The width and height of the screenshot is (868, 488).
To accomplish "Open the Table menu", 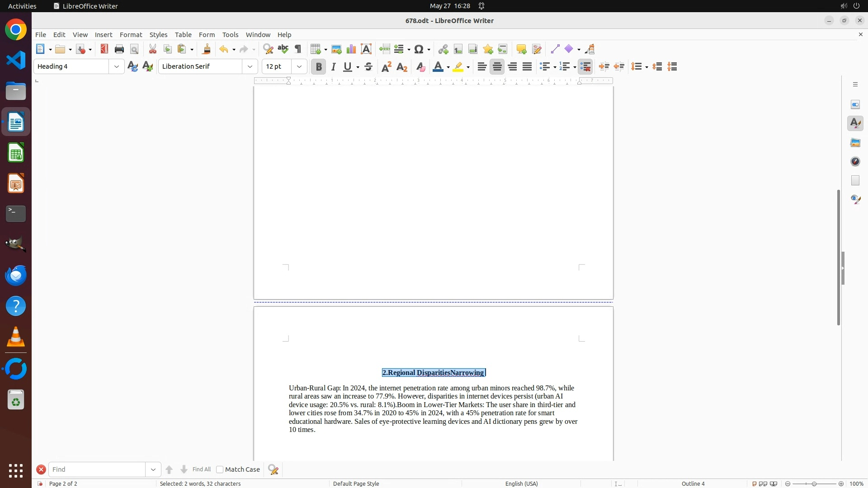I will [183, 35].
